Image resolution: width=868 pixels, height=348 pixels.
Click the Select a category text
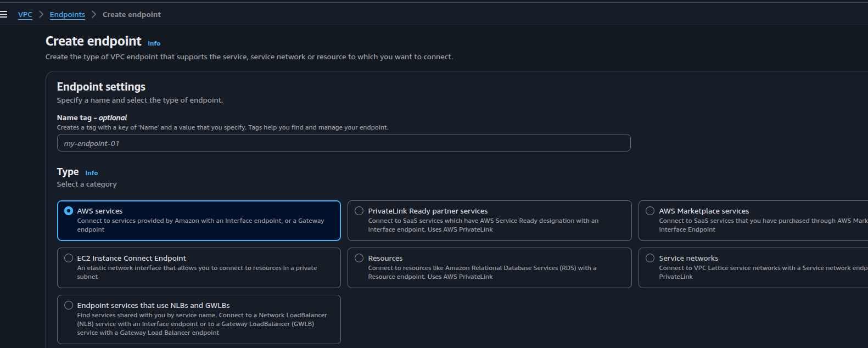87,184
